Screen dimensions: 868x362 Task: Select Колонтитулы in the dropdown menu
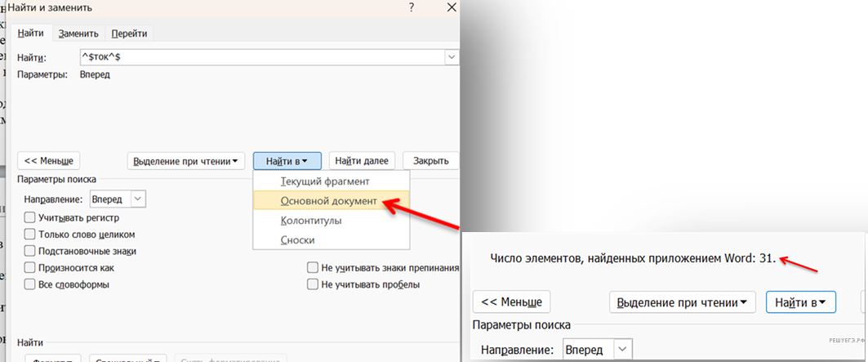[x=311, y=221]
